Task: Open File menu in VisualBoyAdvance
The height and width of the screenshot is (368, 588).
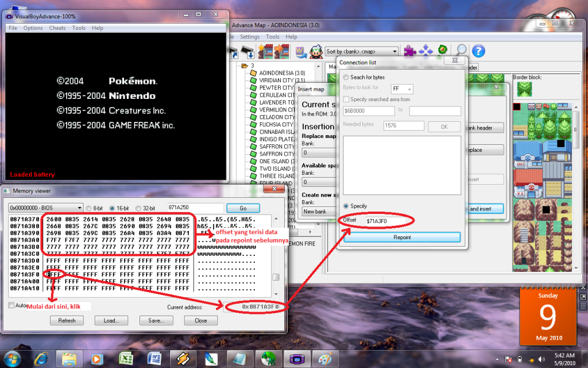Action: (x=13, y=28)
